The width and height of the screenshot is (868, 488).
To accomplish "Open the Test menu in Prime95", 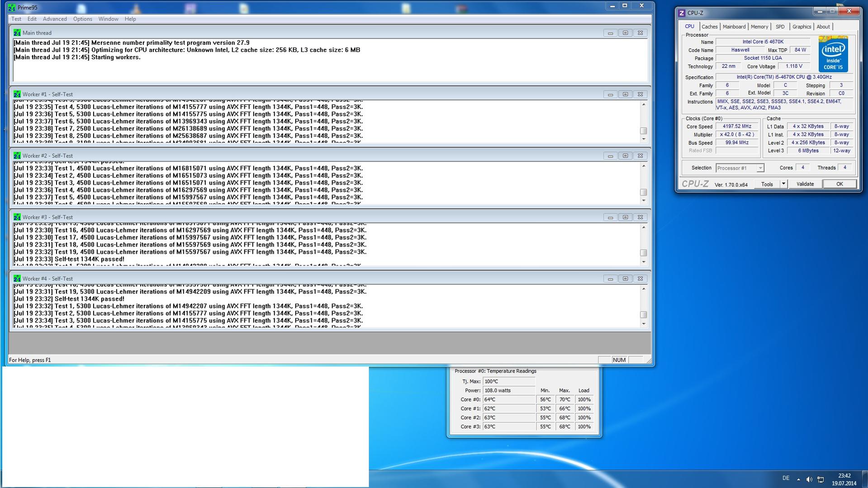I will tap(16, 19).
